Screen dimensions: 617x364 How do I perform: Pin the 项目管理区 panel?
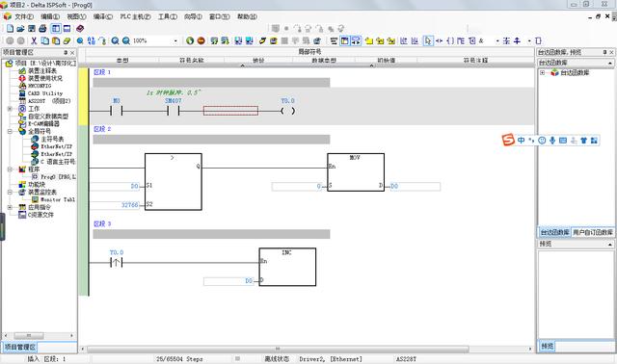(66, 52)
